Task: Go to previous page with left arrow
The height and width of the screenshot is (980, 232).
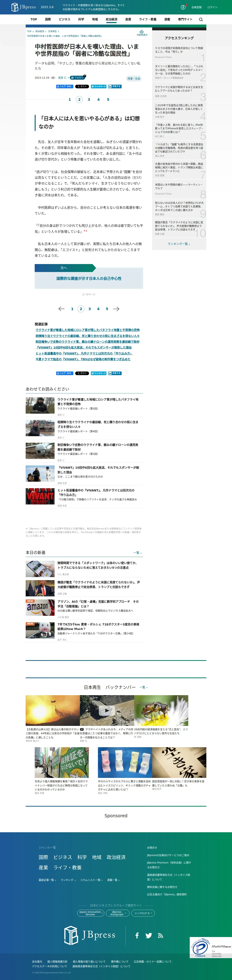Action: pyautogui.click(x=62, y=308)
